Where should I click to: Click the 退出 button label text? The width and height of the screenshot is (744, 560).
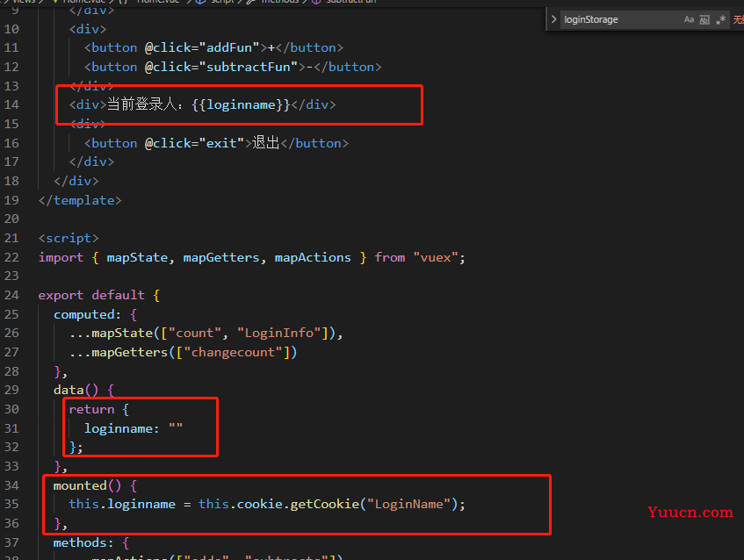click(265, 143)
